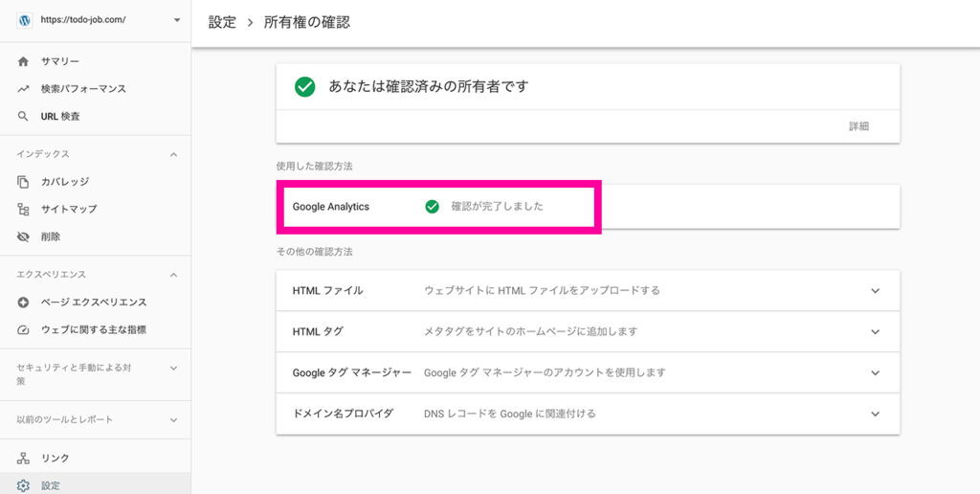Click ウェブサイトに HTML ファイルをアップロードする description
Image resolution: width=980 pixels, height=494 pixels.
click(x=542, y=291)
